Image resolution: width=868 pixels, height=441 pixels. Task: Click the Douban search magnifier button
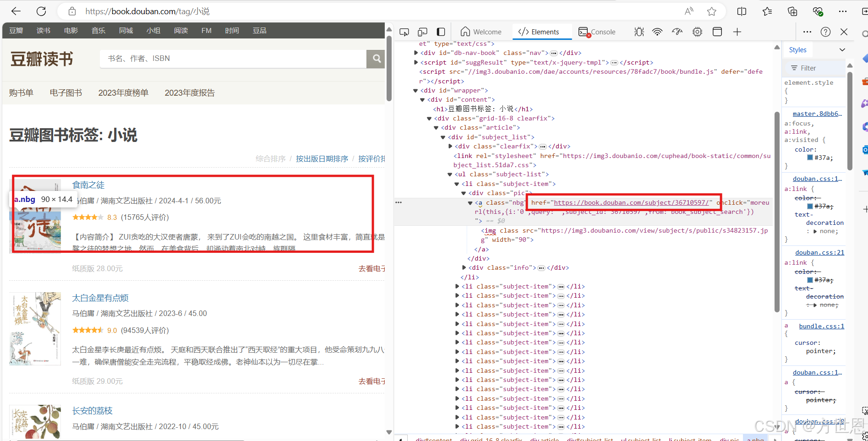coord(376,59)
